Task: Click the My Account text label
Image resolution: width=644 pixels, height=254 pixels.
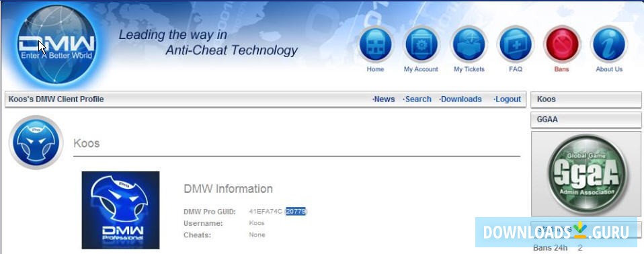Action: pyautogui.click(x=421, y=69)
